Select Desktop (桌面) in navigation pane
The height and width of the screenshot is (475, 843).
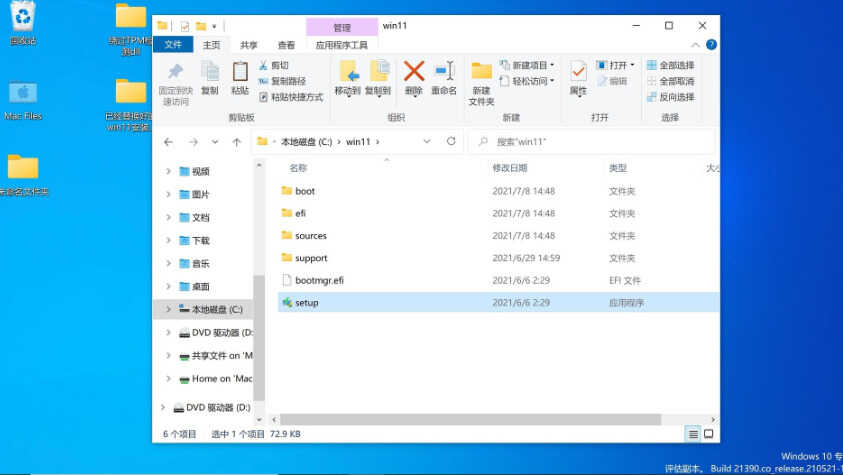[x=201, y=287]
